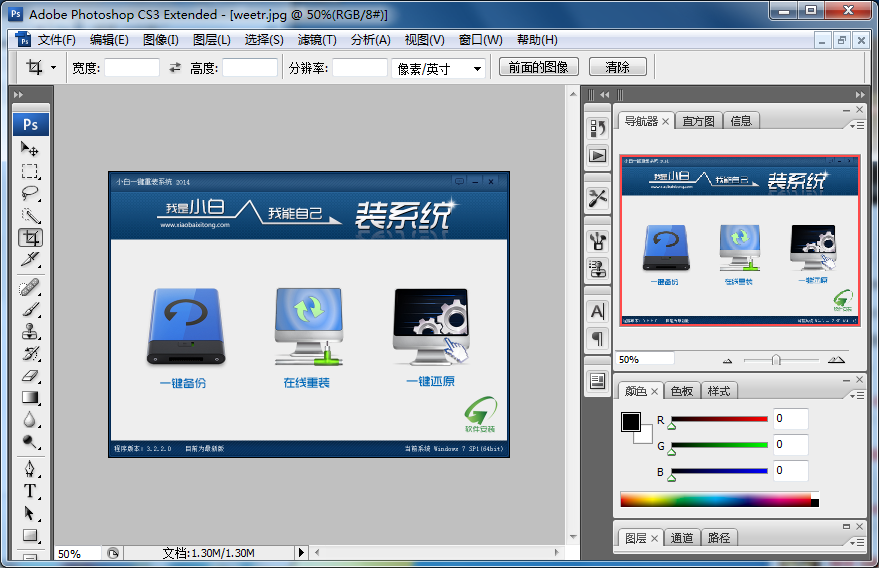This screenshot has width=879, height=568.
Task: Click the 分辨率 input field
Action: tap(360, 68)
